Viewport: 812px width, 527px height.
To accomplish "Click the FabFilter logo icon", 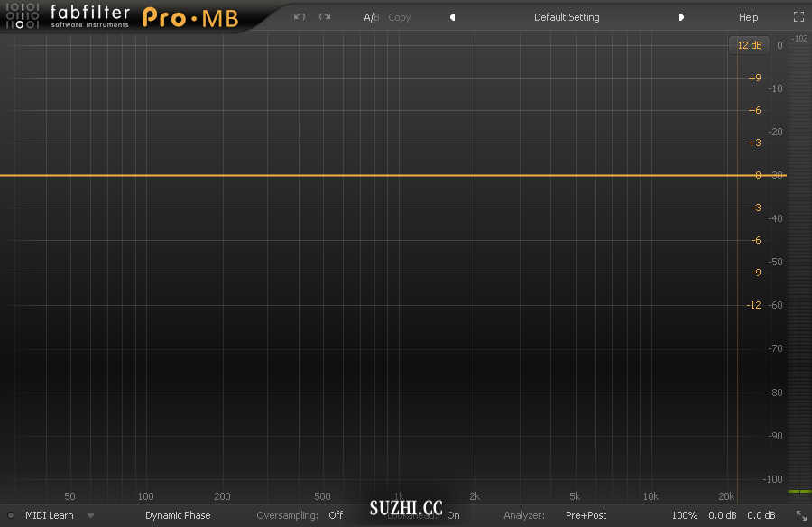I will click(21, 16).
